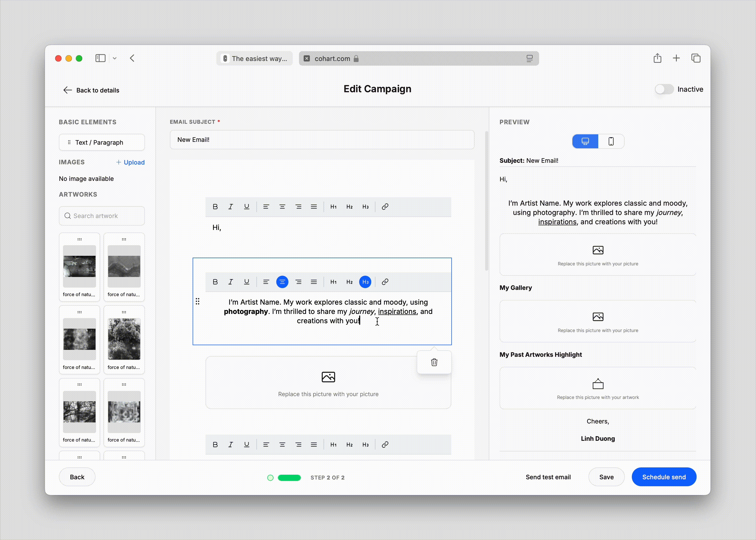Viewport: 756px width, 540px height.
Task: Select the first artwork thumbnail with white blossoms
Action: click(x=80, y=266)
